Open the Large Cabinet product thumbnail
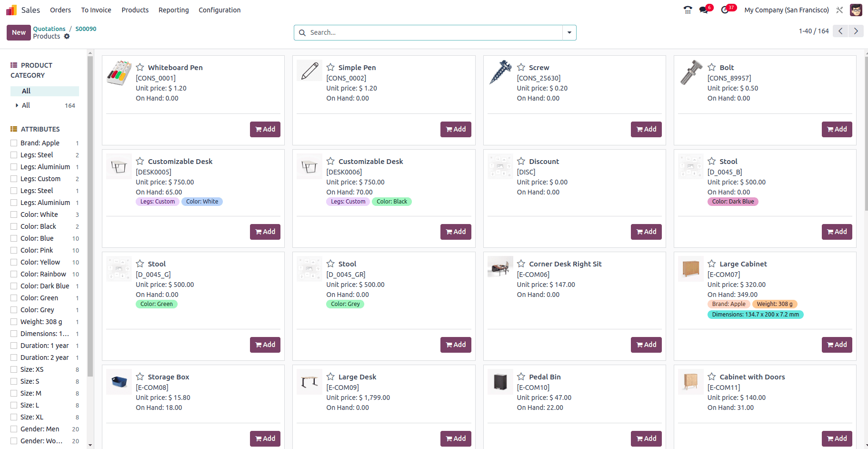Viewport: 868px width, 449px height. (690, 269)
